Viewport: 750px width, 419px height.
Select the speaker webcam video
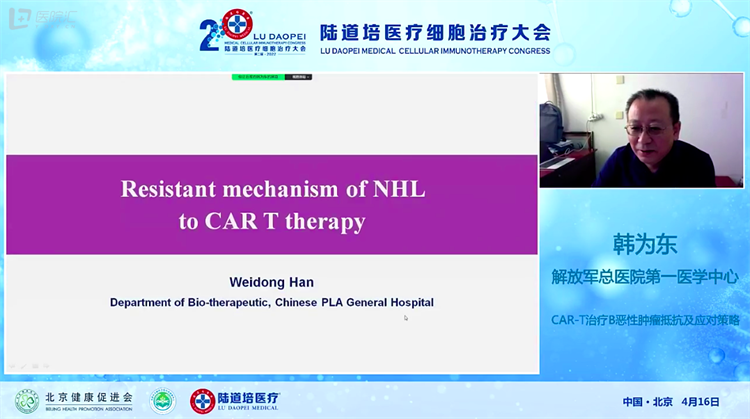tap(641, 130)
